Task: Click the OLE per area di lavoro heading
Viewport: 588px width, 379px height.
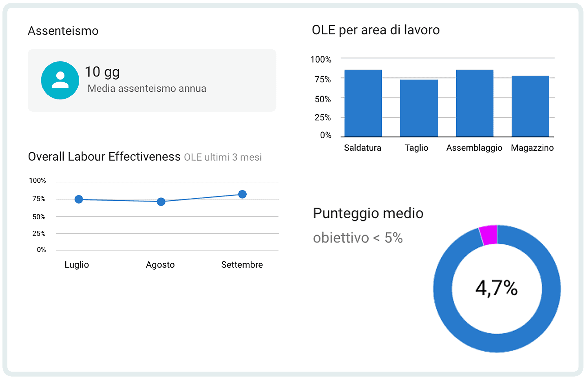Action: pyautogui.click(x=376, y=30)
